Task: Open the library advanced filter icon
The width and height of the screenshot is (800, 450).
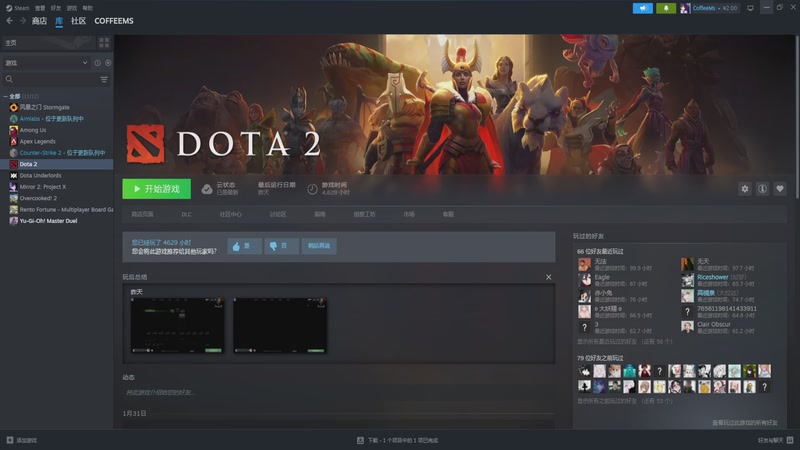Action: pos(104,80)
